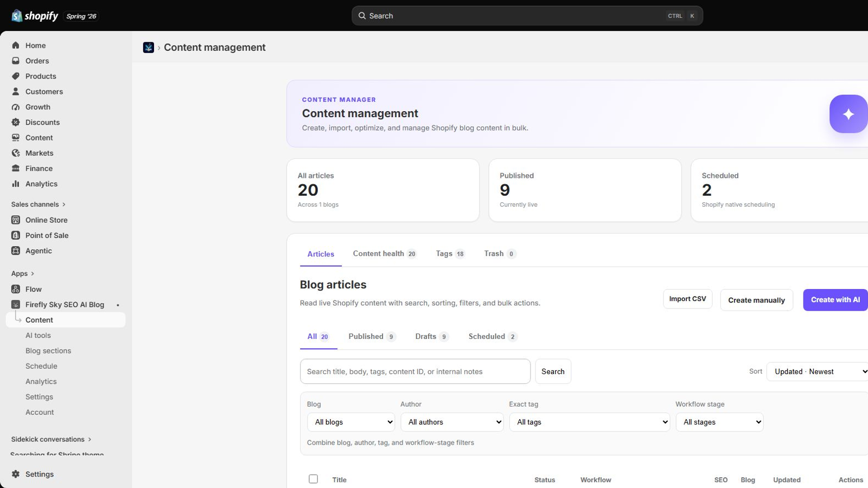Click the top Shopify search bar
868x488 pixels.
(x=527, y=16)
